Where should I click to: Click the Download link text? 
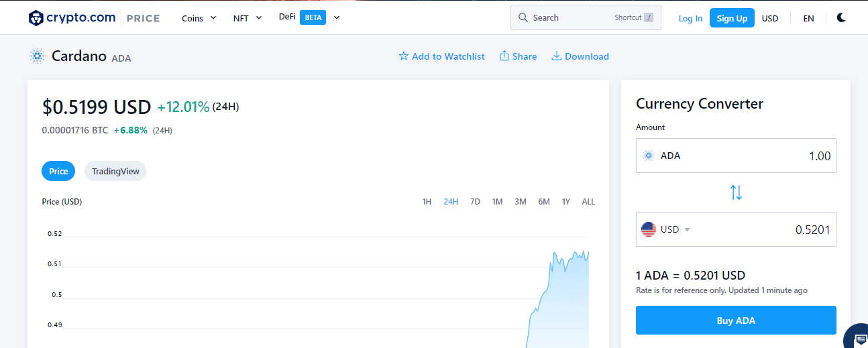point(587,56)
